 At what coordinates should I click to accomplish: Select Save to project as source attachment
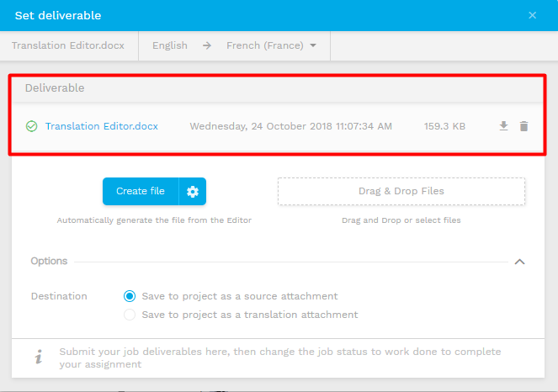130,296
